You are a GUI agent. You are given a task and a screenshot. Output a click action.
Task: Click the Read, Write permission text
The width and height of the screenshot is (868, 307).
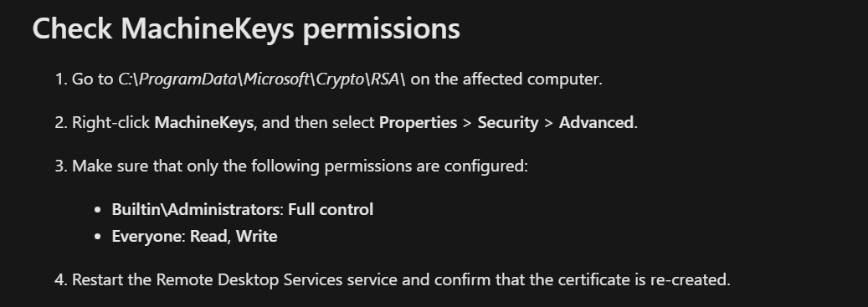[x=234, y=236]
